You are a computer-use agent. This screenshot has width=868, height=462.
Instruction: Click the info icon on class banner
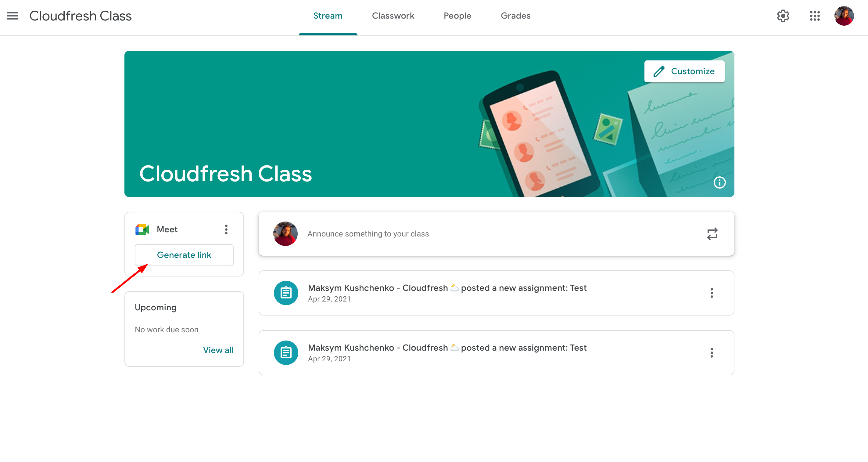coord(719,183)
